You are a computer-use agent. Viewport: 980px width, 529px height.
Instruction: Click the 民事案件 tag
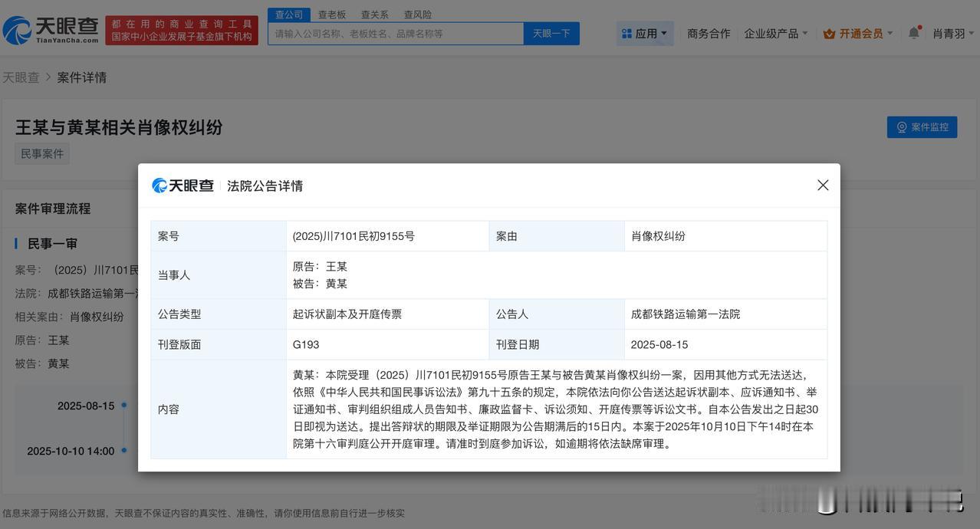(42, 153)
